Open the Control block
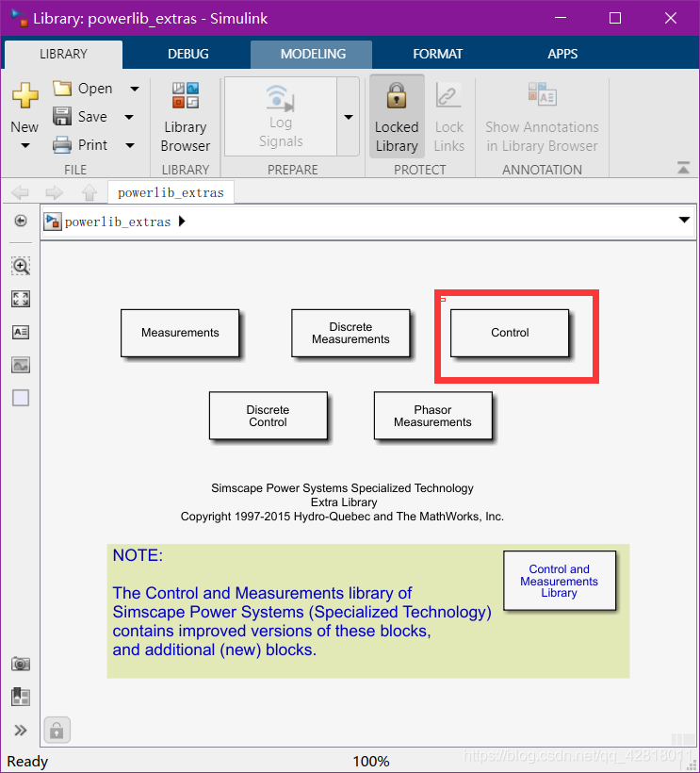 [x=510, y=333]
